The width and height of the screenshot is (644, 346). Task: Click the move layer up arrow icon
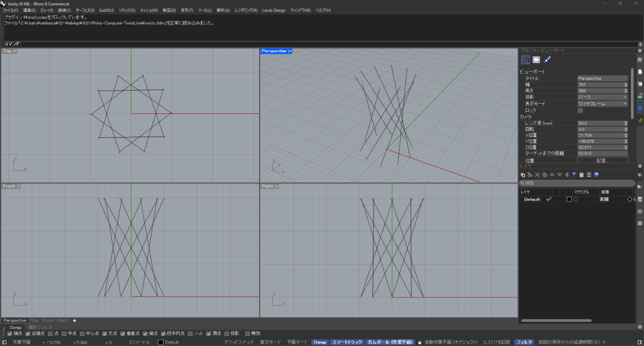click(x=552, y=174)
